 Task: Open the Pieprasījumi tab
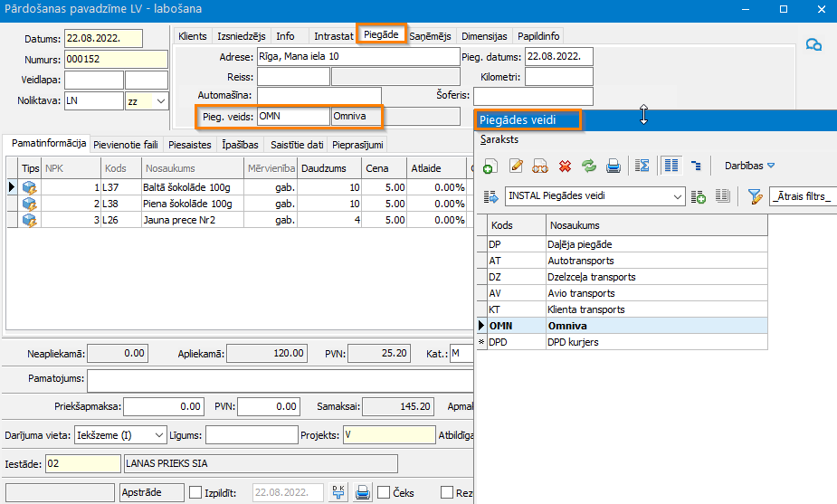[357, 145]
